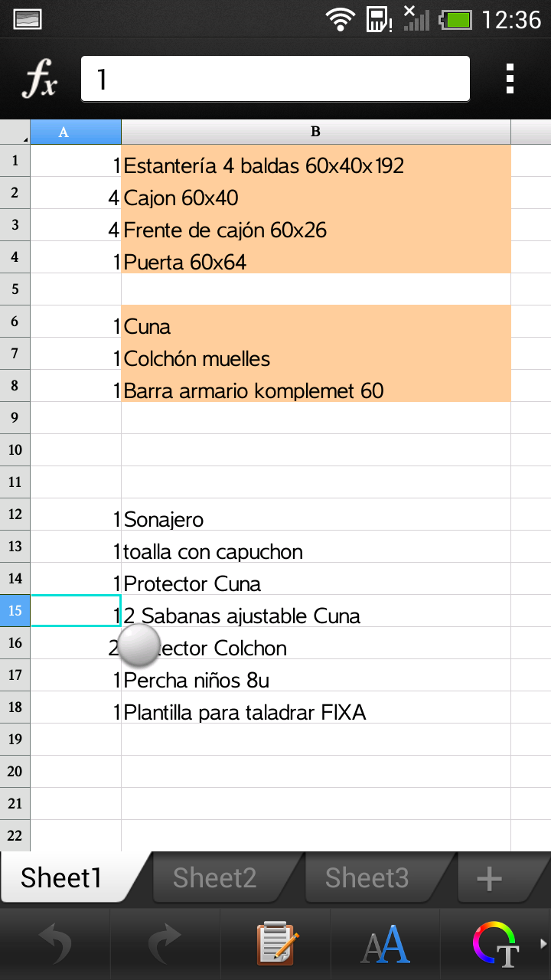Select row 5 header

pos(15,289)
